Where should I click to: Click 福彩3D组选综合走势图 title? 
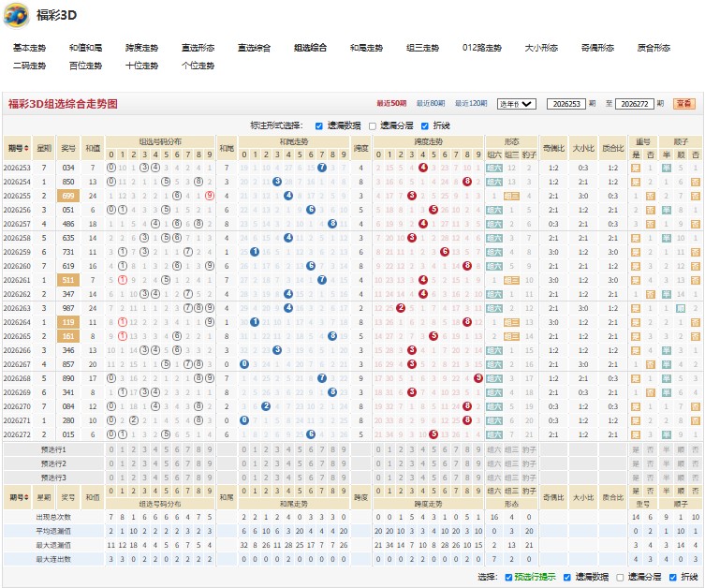[x=63, y=104]
